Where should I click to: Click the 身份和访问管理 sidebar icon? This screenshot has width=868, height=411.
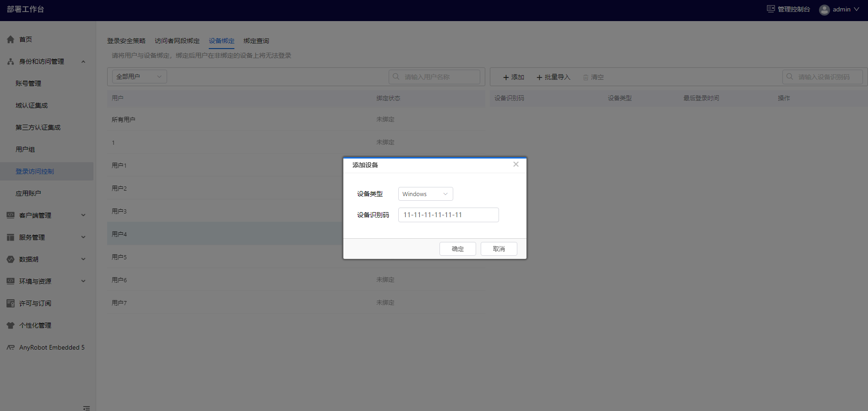[11, 61]
